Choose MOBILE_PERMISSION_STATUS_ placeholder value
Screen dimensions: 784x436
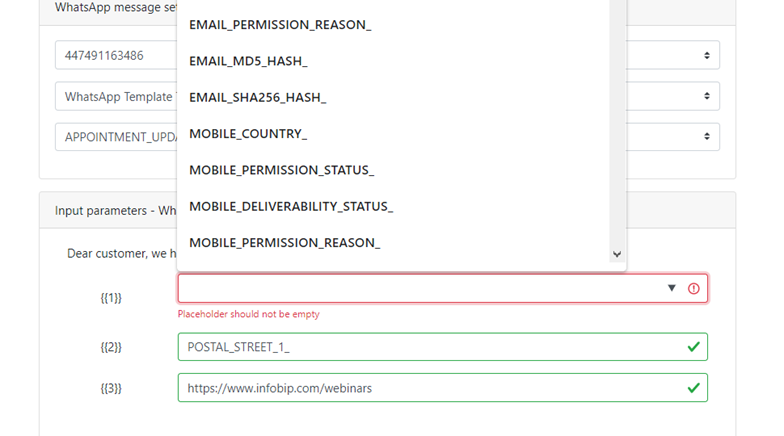coord(281,170)
